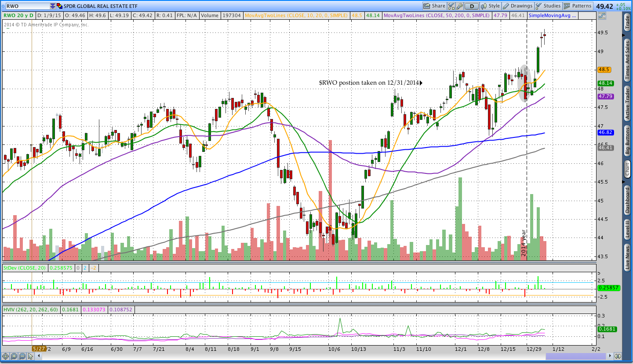Screen dimensions: 633x364
Task: Open chart settings wrench icon
Action: (460, 6)
